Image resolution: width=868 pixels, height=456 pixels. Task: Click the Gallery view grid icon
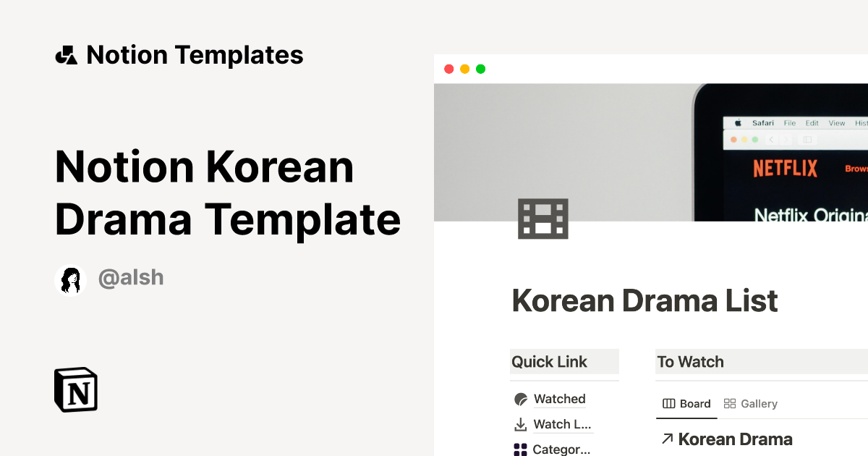tap(731, 403)
